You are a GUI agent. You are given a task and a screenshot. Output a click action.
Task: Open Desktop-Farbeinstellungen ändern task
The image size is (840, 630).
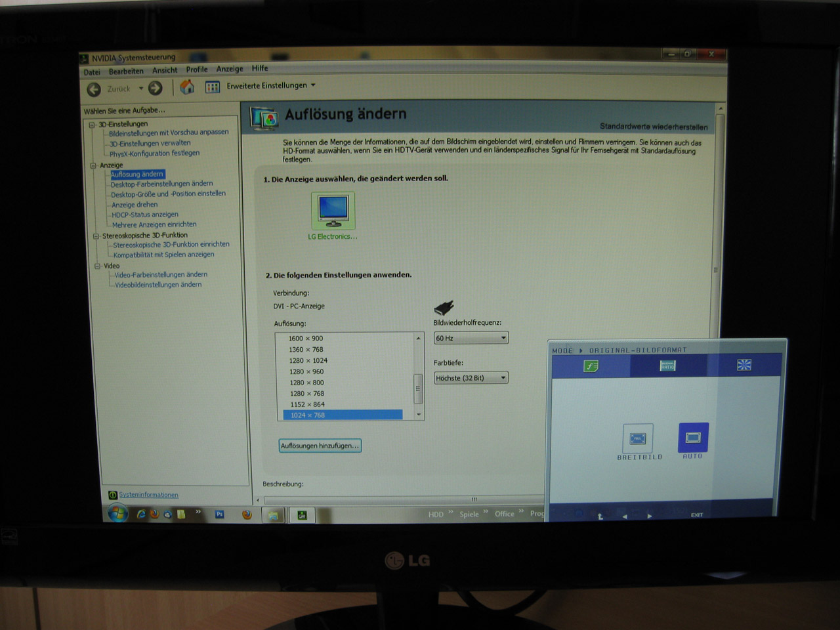click(161, 184)
